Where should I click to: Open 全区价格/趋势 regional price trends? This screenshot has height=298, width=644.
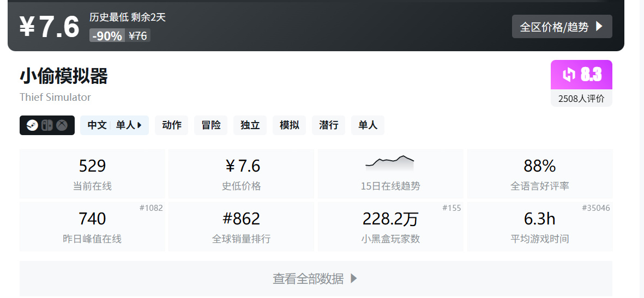(x=562, y=27)
